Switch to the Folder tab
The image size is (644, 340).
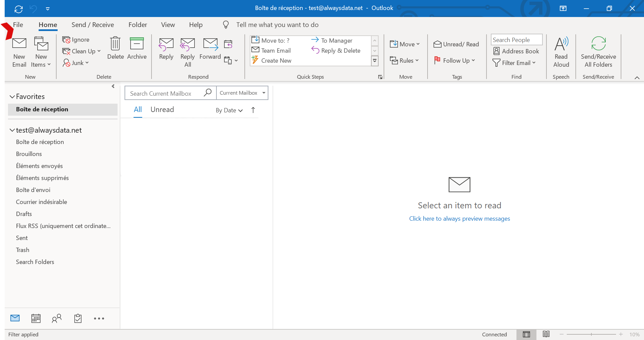[x=138, y=25]
